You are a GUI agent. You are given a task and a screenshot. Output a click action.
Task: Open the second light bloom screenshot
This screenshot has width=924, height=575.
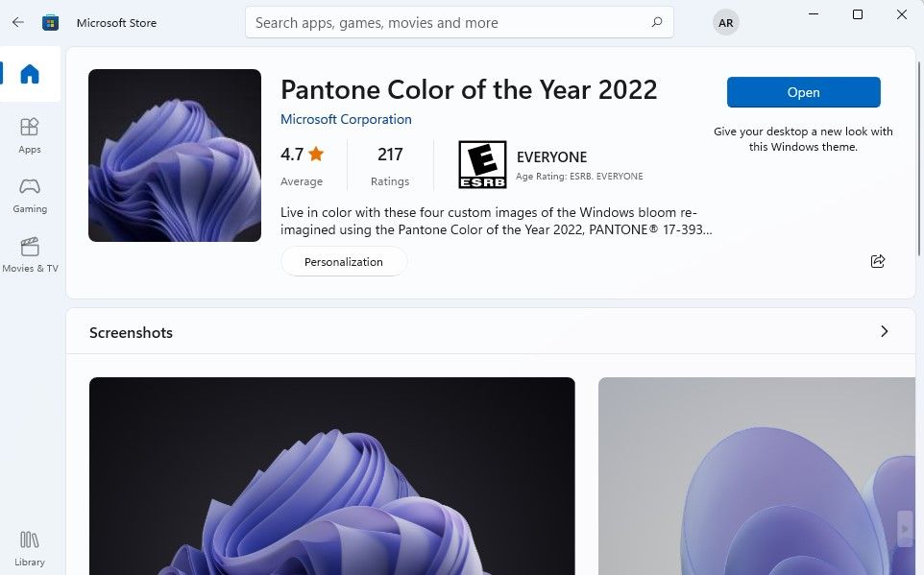tap(757, 476)
